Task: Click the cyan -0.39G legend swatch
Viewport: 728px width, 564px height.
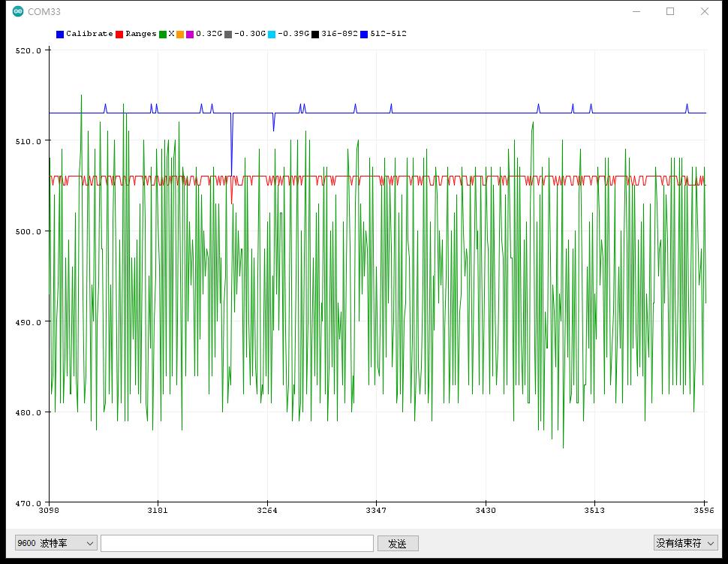Action: pyautogui.click(x=272, y=35)
